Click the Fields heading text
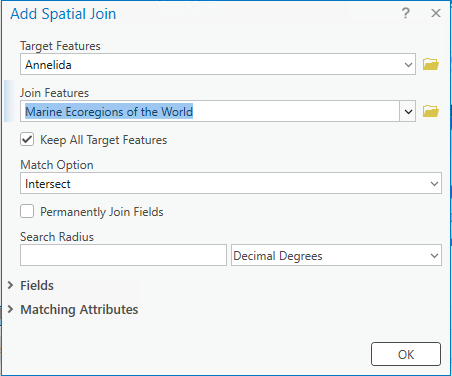The width and height of the screenshot is (452, 376). coord(37,286)
